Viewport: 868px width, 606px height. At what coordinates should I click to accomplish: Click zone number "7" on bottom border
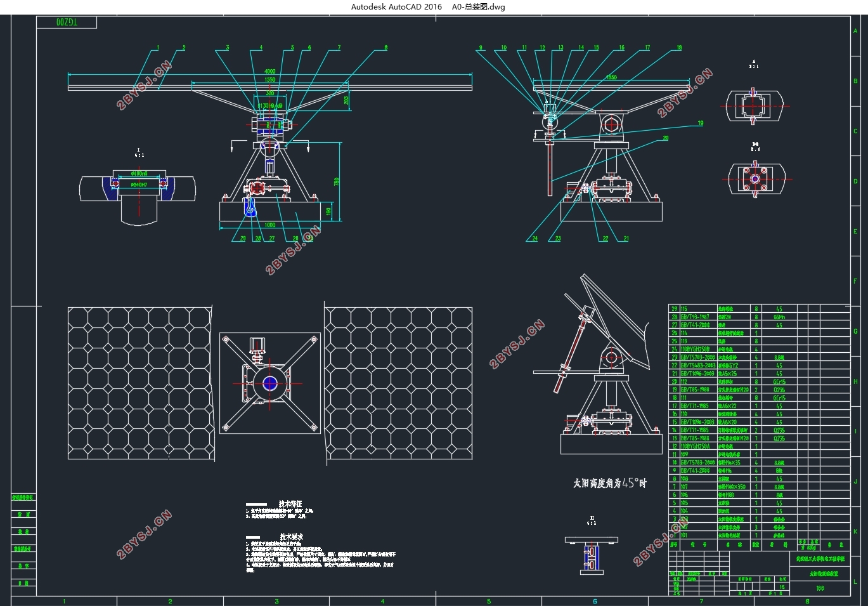point(701,601)
